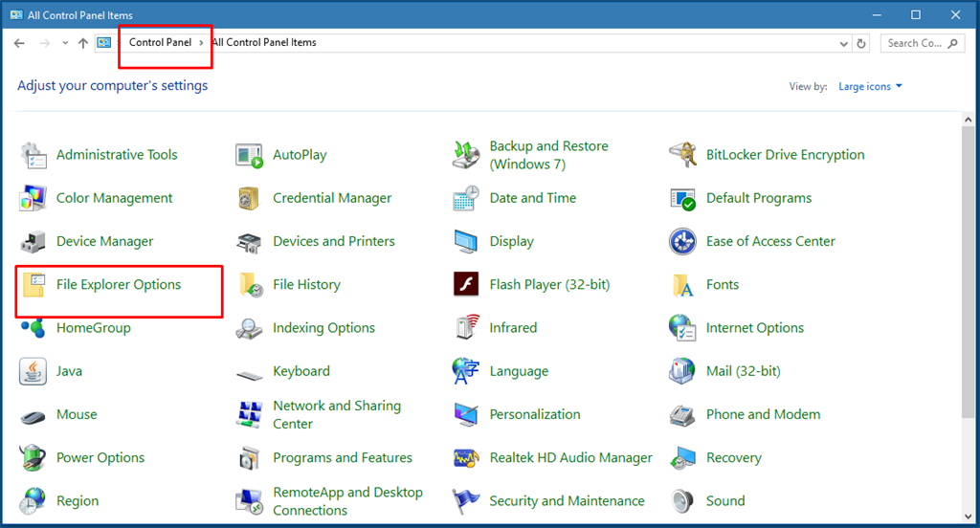Expand the address bar history dropdown
This screenshot has height=528, width=980.
pos(844,44)
